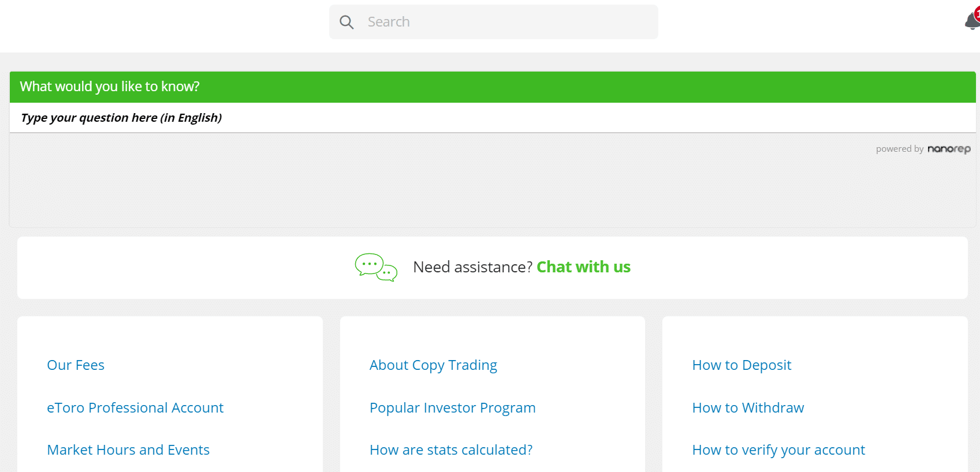The height and width of the screenshot is (472, 980).
Task: Open 'How are stats calculated?' link
Action: pyautogui.click(x=451, y=450)
